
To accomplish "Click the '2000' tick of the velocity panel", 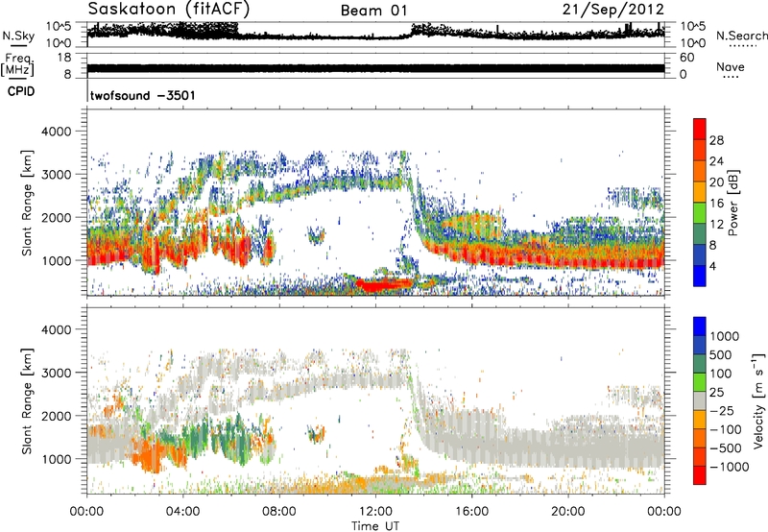I will click(x=56, y=416).
